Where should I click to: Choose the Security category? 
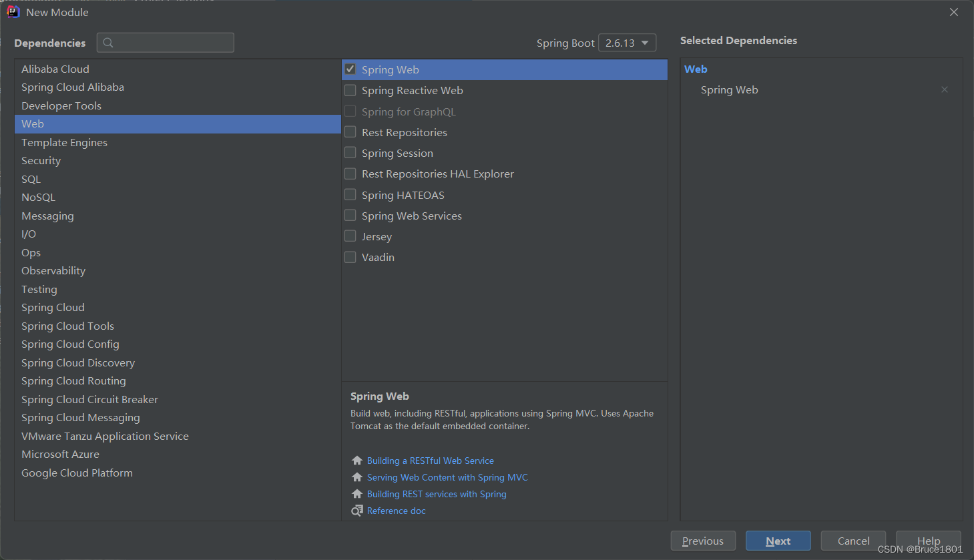pyautogui.click(x=178, y=161)
